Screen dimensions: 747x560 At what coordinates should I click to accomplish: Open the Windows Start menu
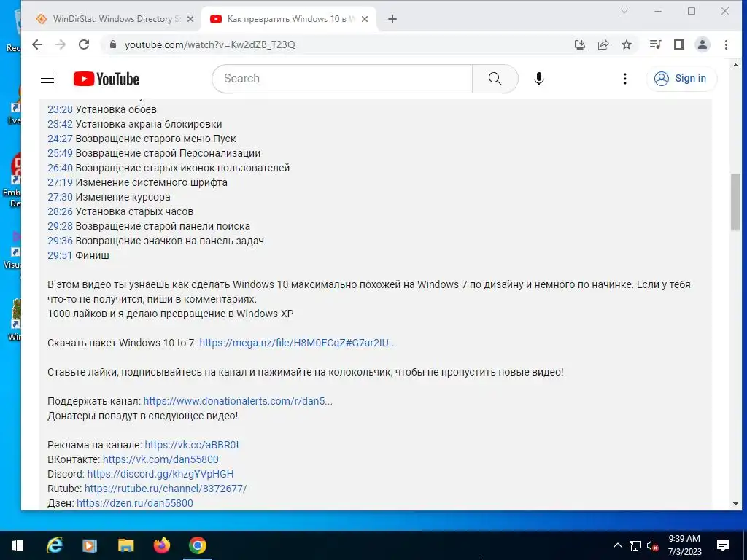pyautogui.click(x=18, y=545)
